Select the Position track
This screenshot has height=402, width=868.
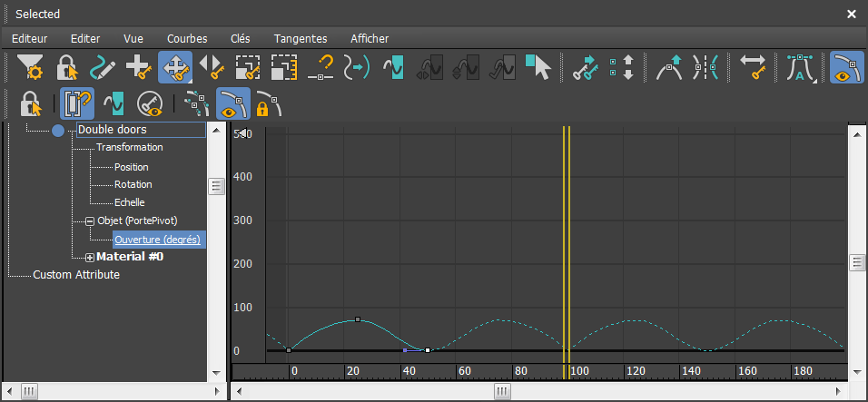click(131, 167)
